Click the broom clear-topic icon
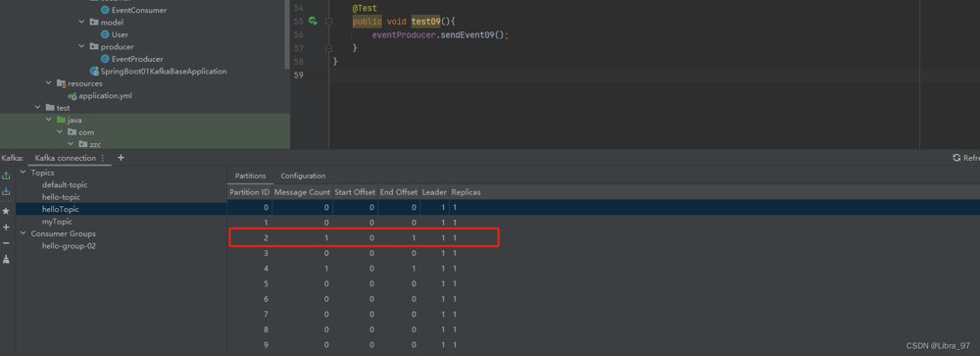Screen dimensions: 980x356 coord(6,259)
